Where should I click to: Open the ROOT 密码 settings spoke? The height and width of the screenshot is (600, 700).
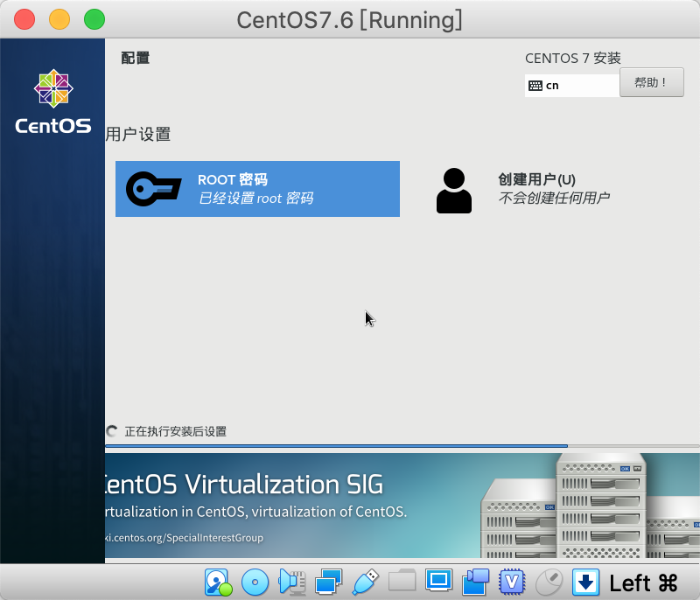(257, 189)
